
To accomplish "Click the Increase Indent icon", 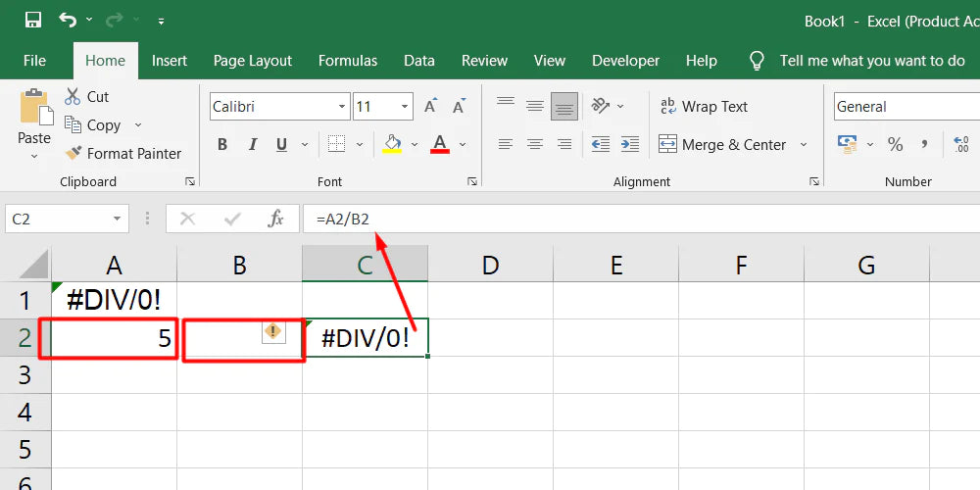I will (629, 144).
